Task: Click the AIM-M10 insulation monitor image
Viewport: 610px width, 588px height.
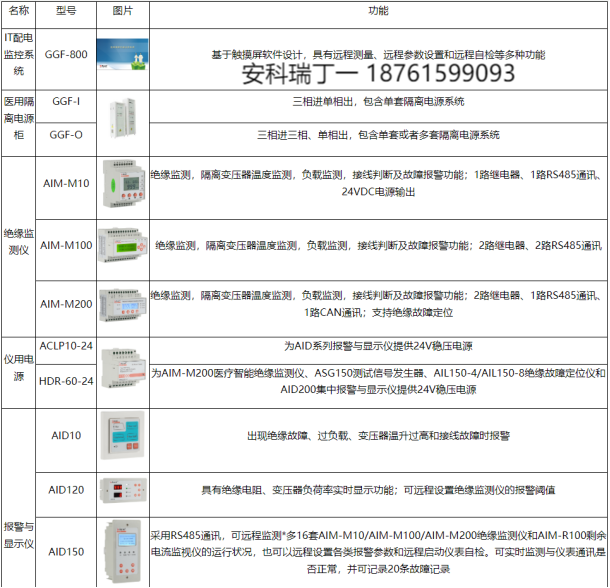Action: [x=124, y=183]
